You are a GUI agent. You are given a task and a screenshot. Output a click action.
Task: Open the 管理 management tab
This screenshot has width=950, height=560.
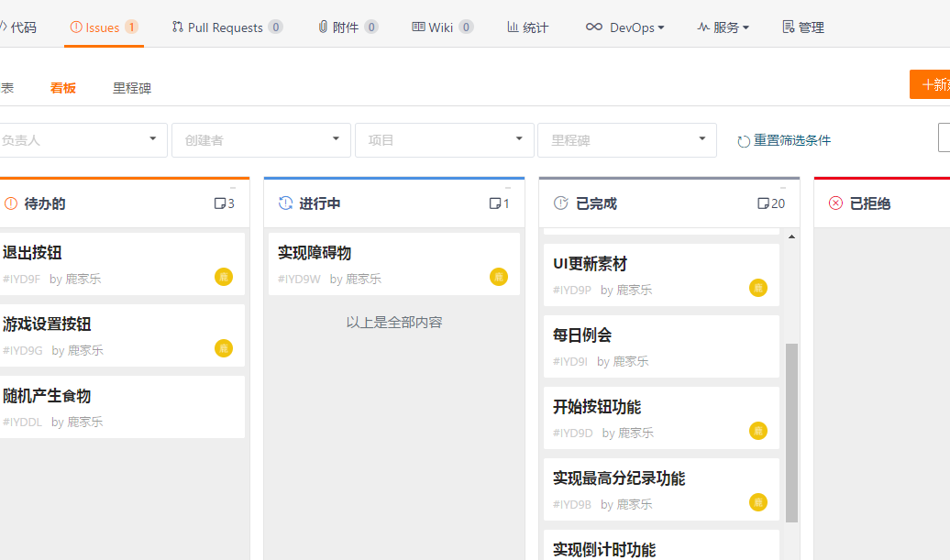(x=803, y=27)
